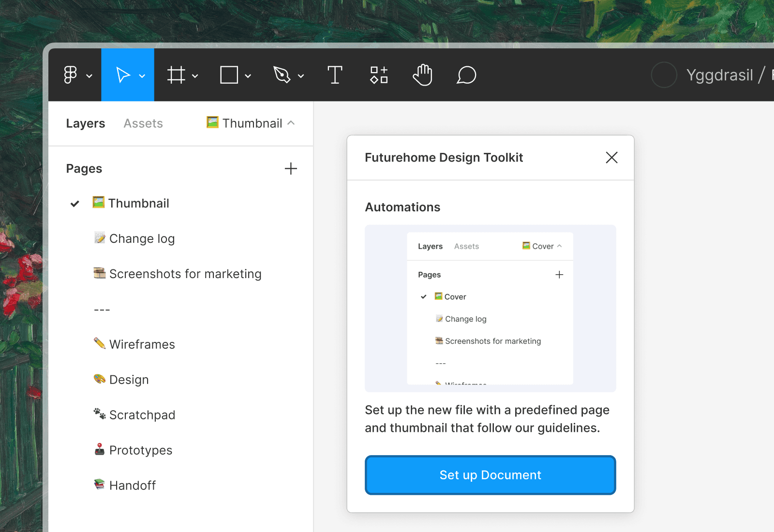Expand the Move tool options arrow

142,76
